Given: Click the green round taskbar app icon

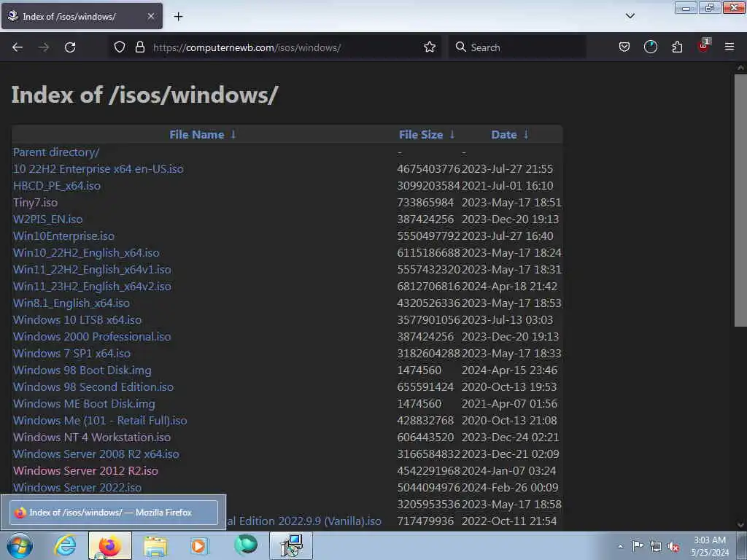Looking at the screenshot, I should pyautogui.click(x=246, y=545).
